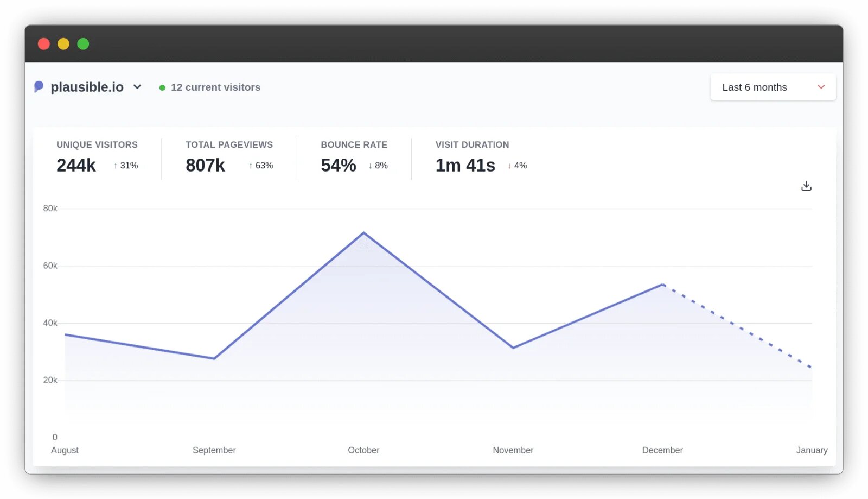
Task: Click the plausible.io site name
Action: [x=87, y=87]
